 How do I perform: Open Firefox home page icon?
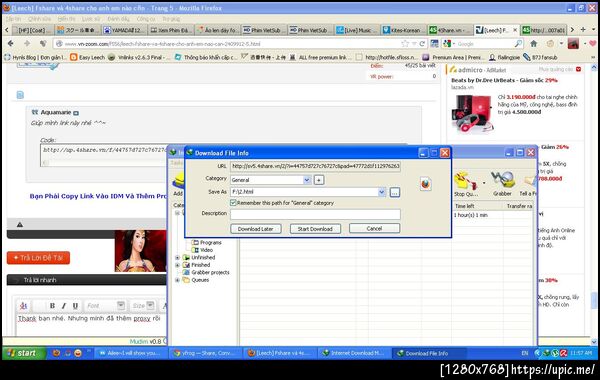point(534,44)
